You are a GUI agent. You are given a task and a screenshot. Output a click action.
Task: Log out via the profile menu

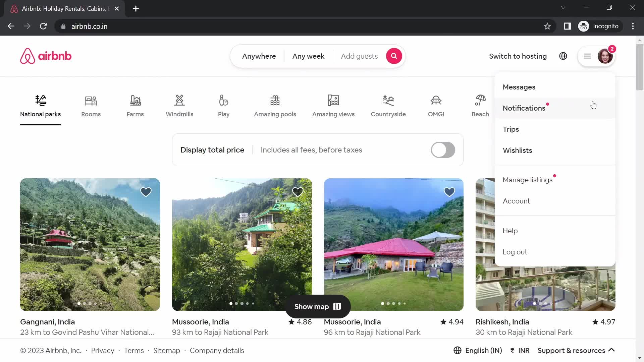[515, 252]
